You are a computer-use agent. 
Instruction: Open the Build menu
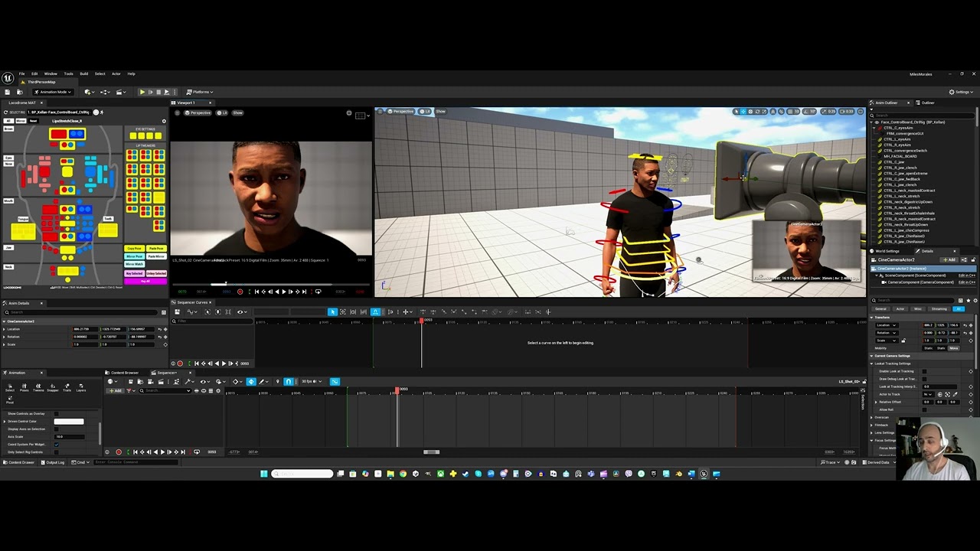[x=84, y=73]
